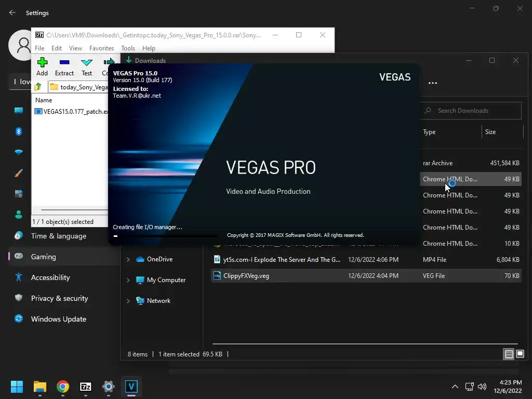Open Google Chrome from the taskbar
Viewport: 532px width, 399px height.
[63, 387]
